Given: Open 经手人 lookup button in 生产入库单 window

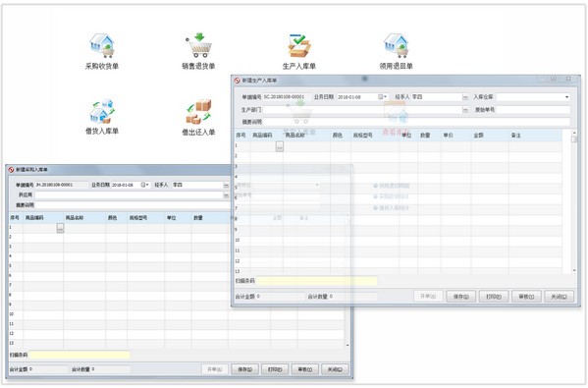Looking at the screenshot, I should [x=465, y=97].
